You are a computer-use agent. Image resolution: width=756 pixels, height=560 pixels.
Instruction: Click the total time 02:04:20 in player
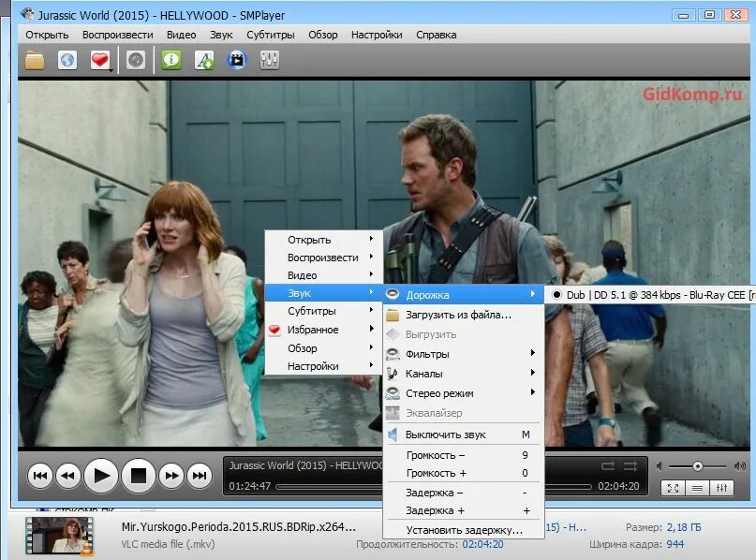pos(618,486)
